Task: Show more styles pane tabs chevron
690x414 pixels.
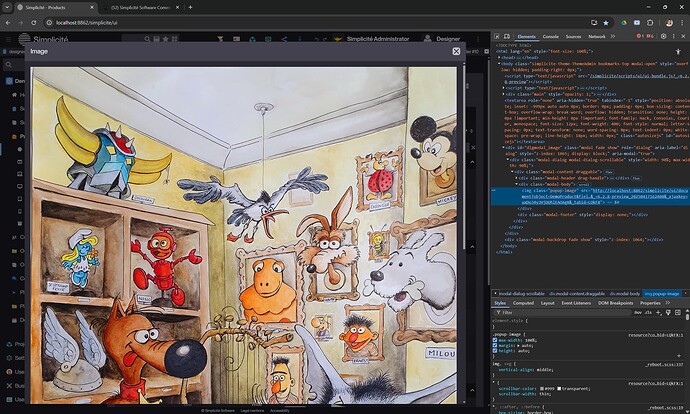Action: 668,303
